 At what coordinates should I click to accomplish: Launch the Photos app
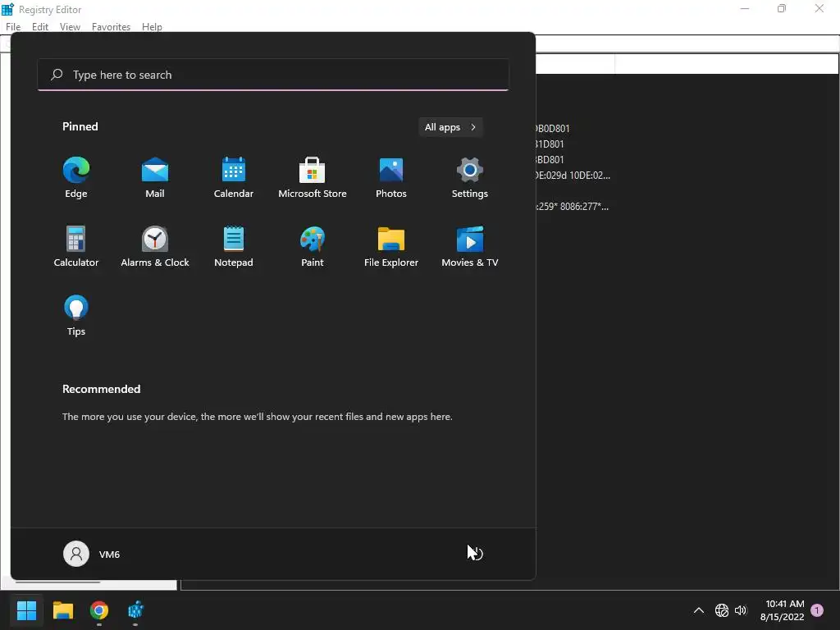(391, 178)
